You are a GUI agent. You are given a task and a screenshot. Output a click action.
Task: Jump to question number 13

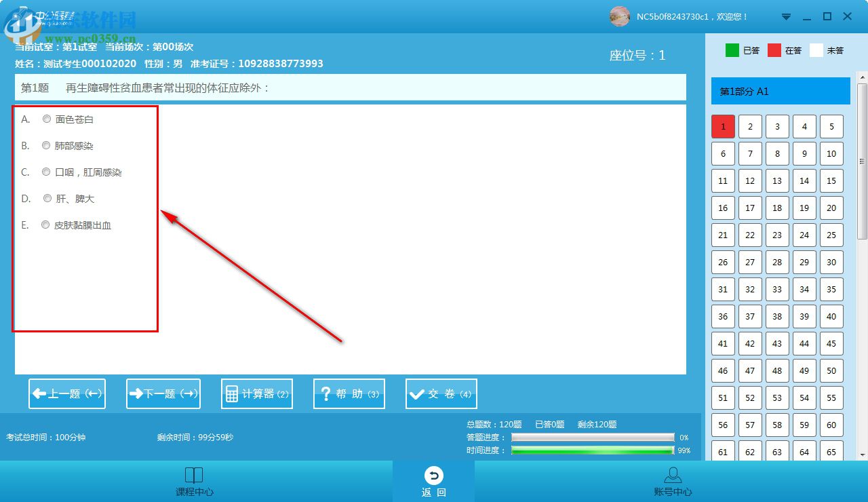point(777,180)
